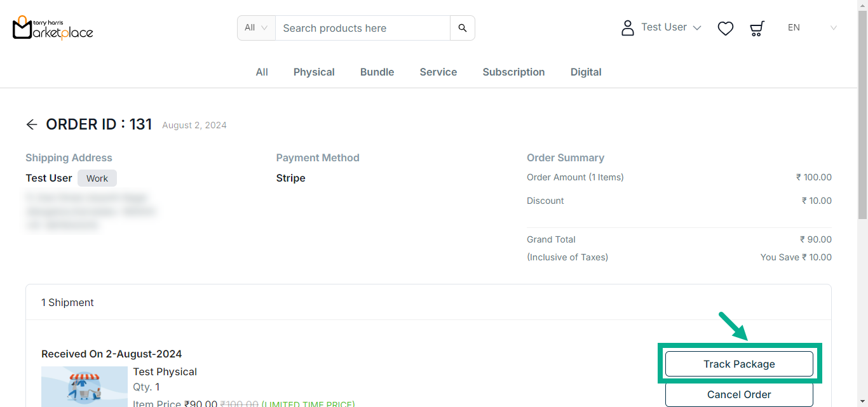
Task: Open the shopping cart icon
Action: pyautogui.click(x=756, y=28)
